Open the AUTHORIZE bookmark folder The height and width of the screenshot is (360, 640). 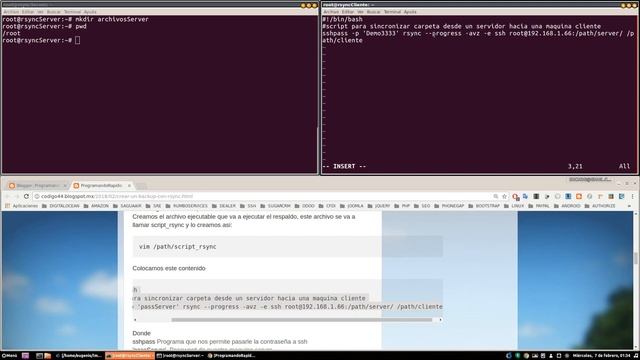[x=599, y=206]
